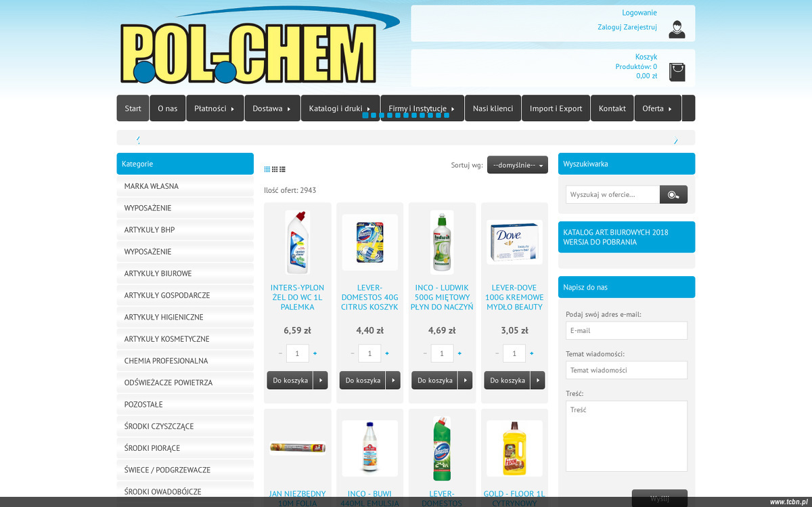
Task: Switch to the dark grid view icon
Action: (275, 169)
